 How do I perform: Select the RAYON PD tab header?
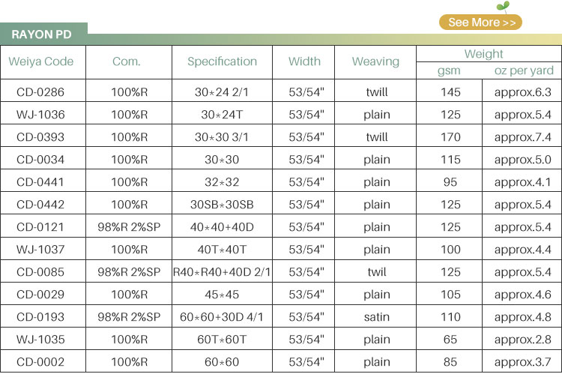click(42, 34)
